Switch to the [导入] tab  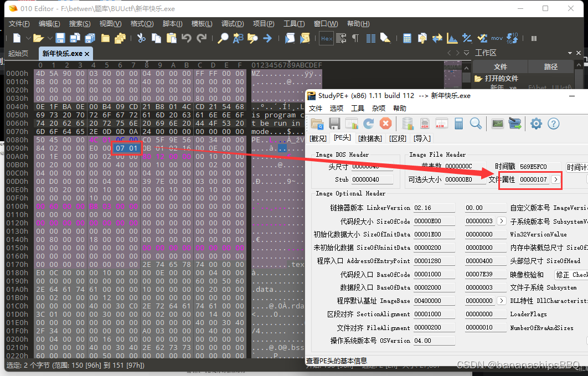pyautogui.click(x=422, y=138)
